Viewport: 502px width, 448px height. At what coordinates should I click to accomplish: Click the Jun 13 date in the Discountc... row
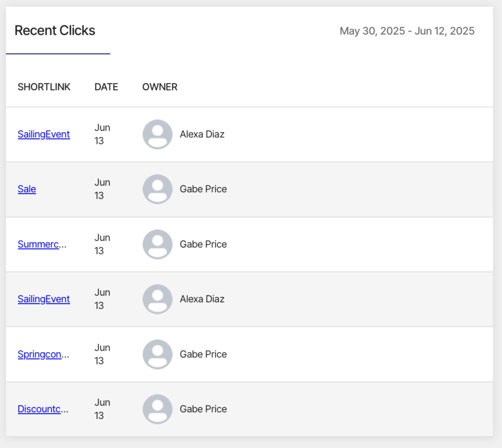click(x=103, y=409)
